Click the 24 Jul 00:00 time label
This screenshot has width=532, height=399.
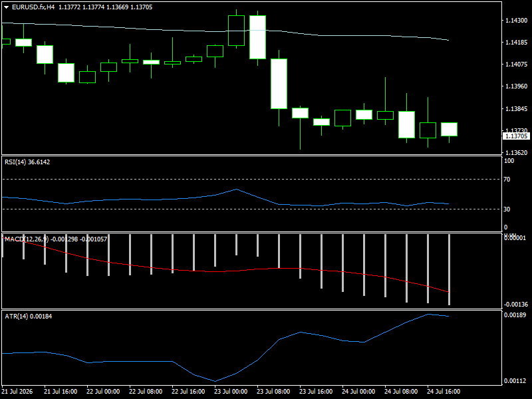358,392
